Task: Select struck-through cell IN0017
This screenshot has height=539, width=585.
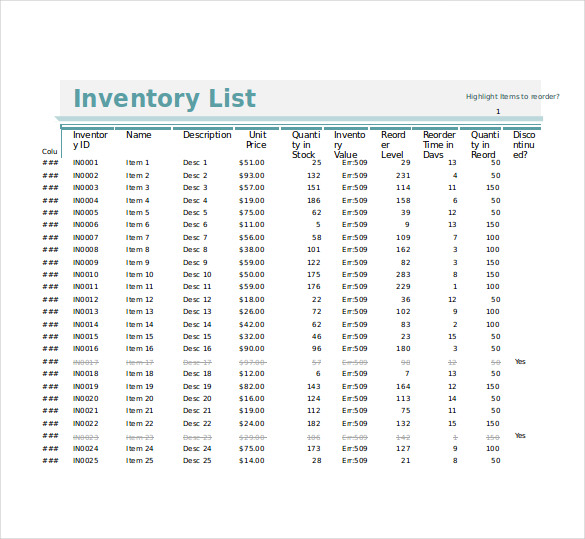Action: pyautogui.click(x=85, y=362)
